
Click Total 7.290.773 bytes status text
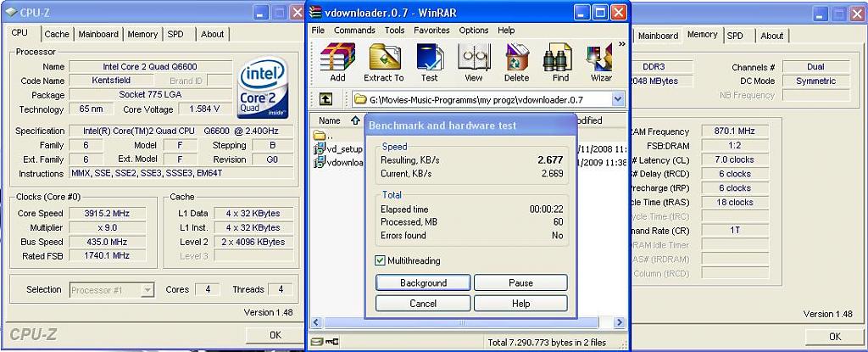coord(547,342)
